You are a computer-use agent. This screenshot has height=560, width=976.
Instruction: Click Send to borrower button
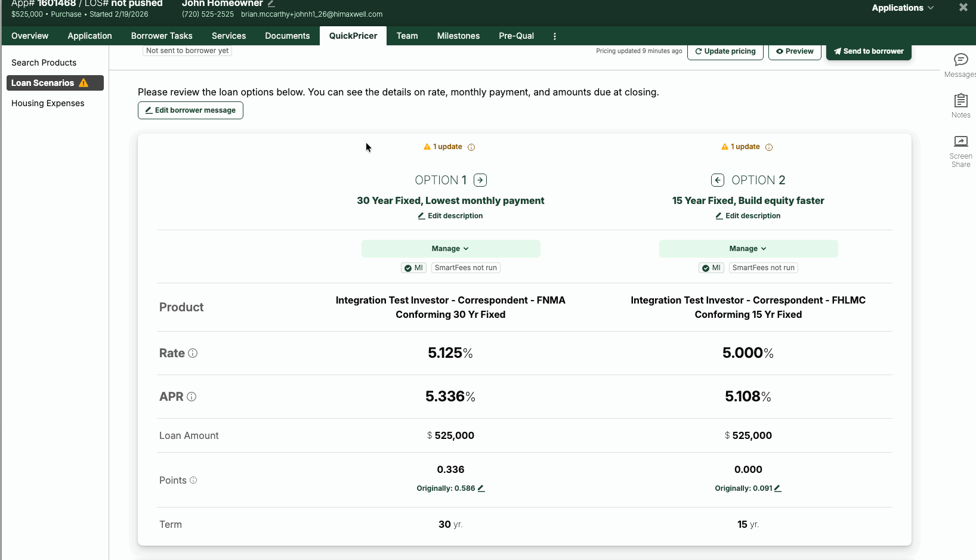[x=869, y=51]
